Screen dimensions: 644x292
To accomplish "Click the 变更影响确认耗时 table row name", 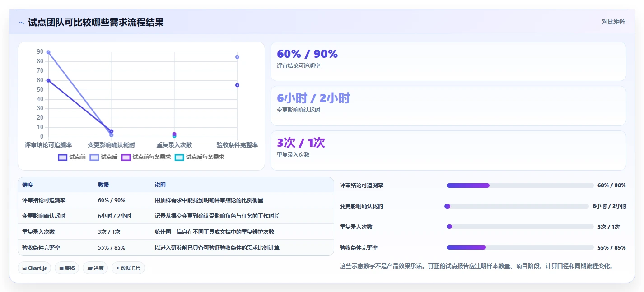I will coord(44,216).
